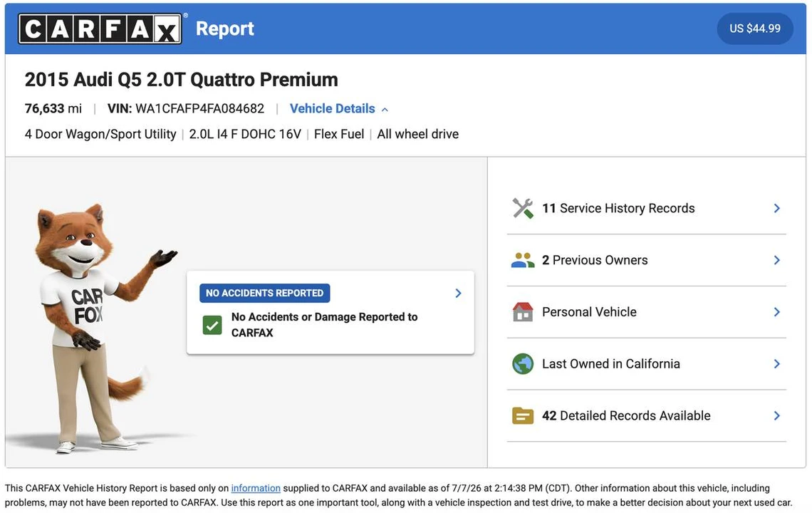The width and height of the screenshot is (812, 513).
Task: Click the wrench service history icon
Action: click(x=523, y=208)
